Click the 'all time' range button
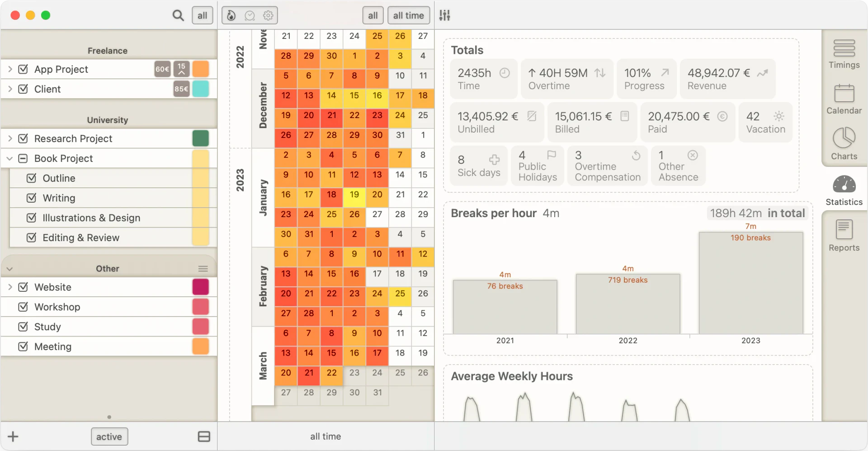The height and width of the screenshot is (451, 868). tap(408, 15)
